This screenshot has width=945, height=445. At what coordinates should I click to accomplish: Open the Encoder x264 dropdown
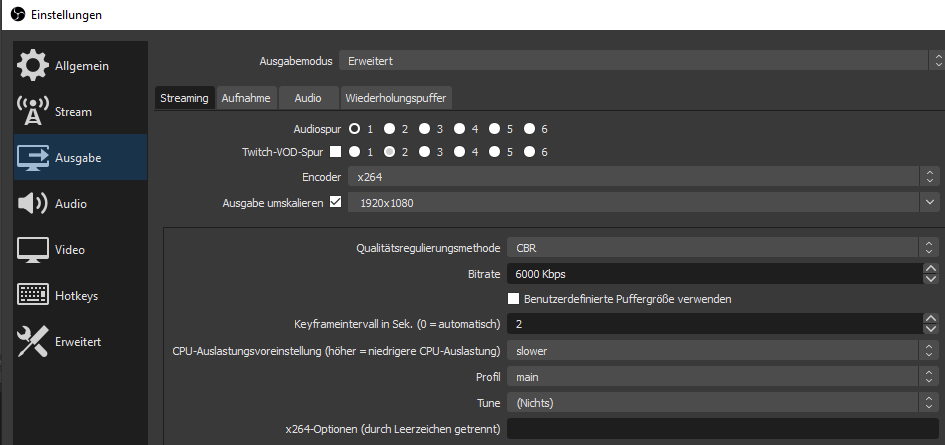(643, 177)
